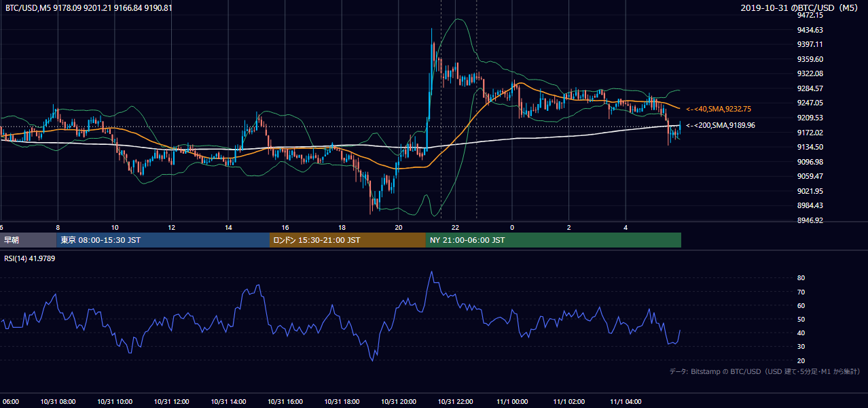868x408 pixels.
Task: Click the 9172.02 price axis label
Action: point(810,133)
